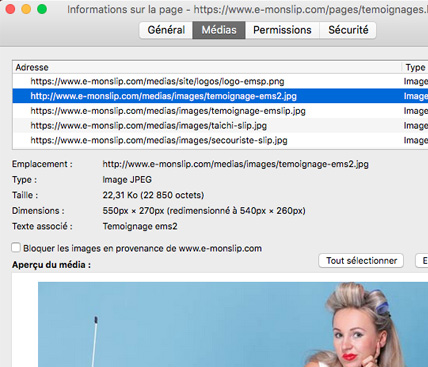The image size is (428, 367).
Task: Select the temoignage-ems2.jpg row
Action: click(x=220, y=96)
